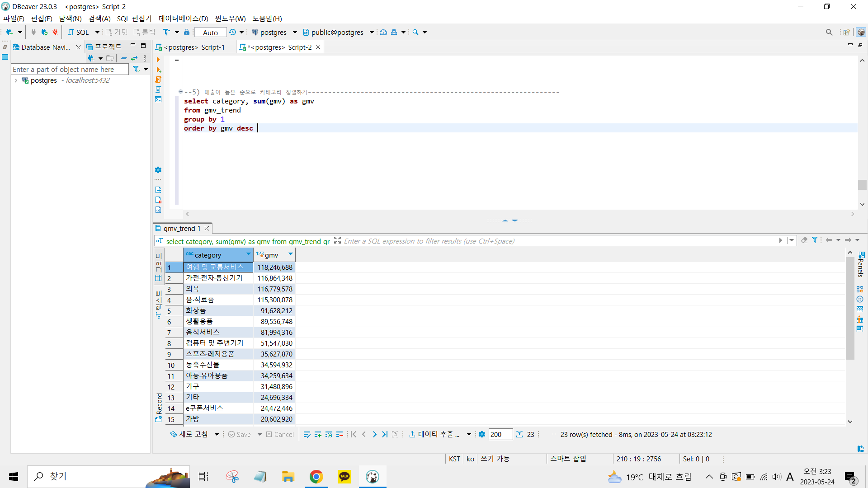Open result set settings gear icon
868x488 pixels.
(482, 434)
